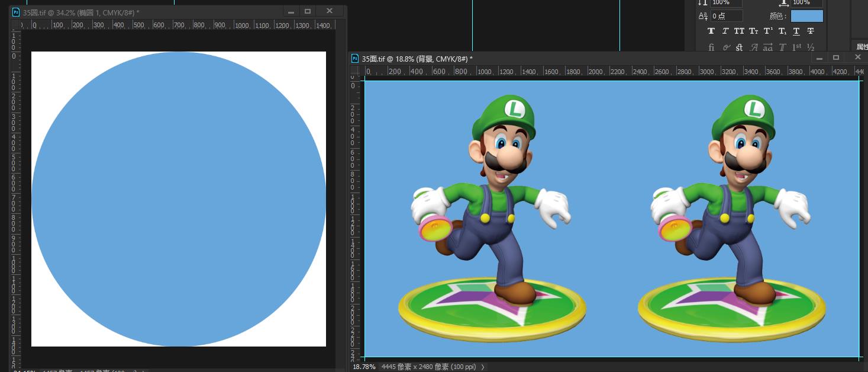This screenshot has width=868, height=372.
Task: Toggle Subscript text style
Action: tap(782, 31)
